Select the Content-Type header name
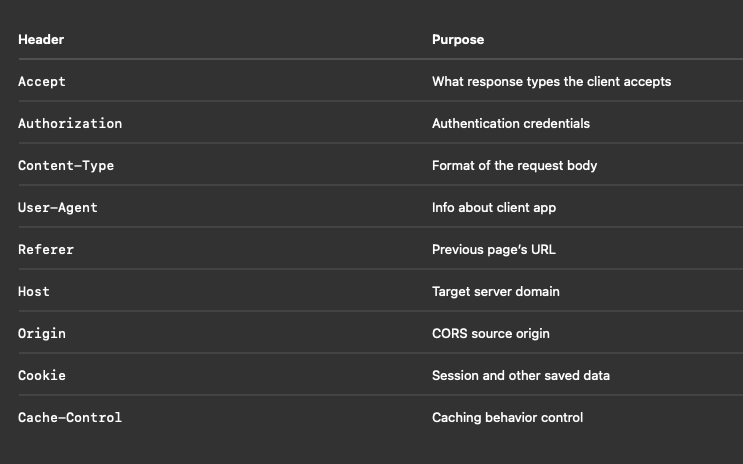This screenshot has height=464, width=743. 66,165
